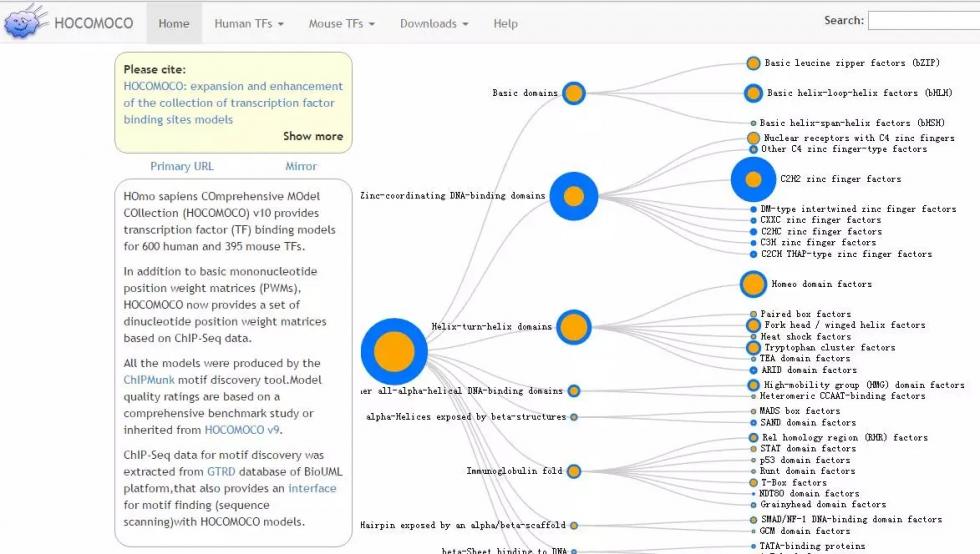Click the STAT domain factors node
The width and height of the screenshot is (980, 554).
(x=753, y=449)
